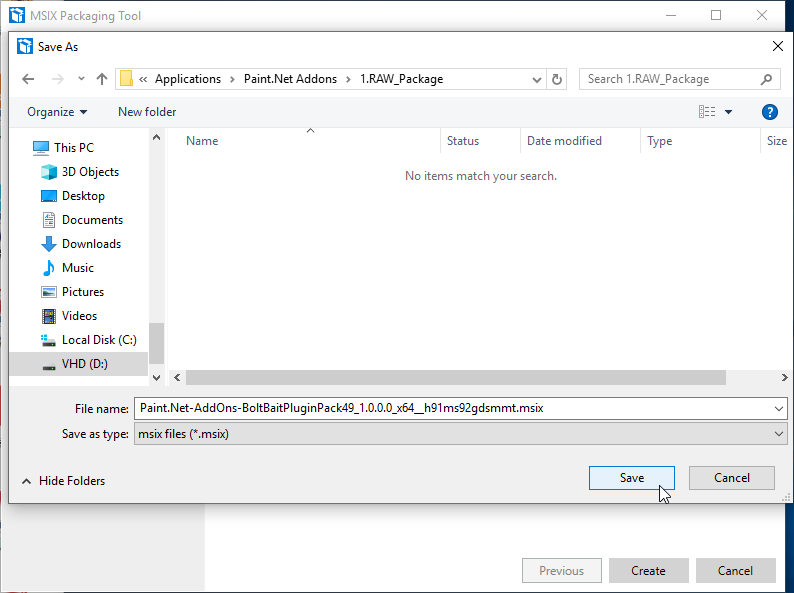Expand the Save as type dropdown
The image size is (794, 593).
tap(779, 434)
